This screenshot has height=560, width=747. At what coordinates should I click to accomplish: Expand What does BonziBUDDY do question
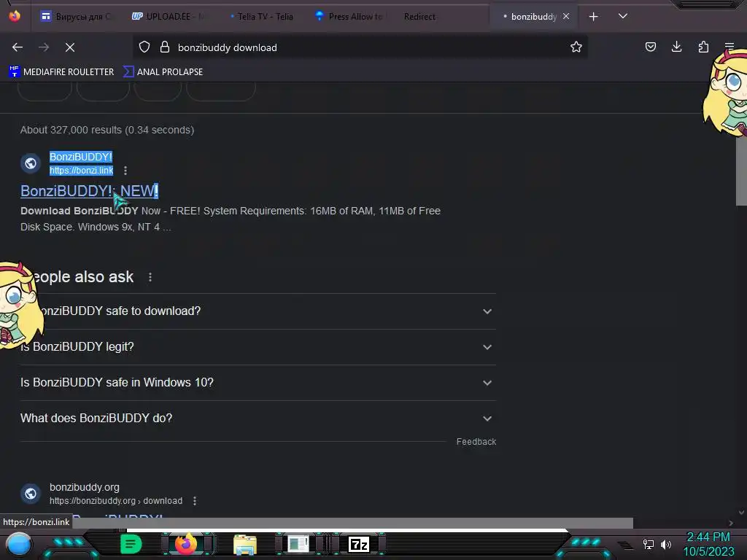(x=258, y=418)
